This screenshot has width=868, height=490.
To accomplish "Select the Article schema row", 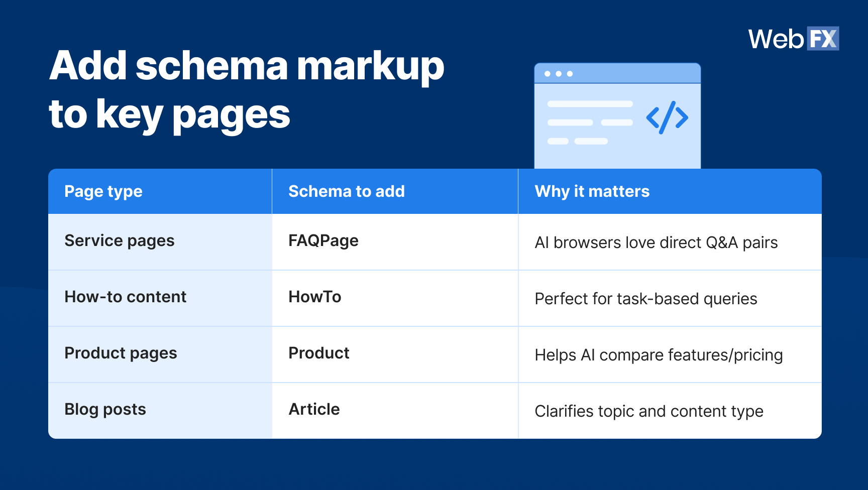I will point(313,410).
